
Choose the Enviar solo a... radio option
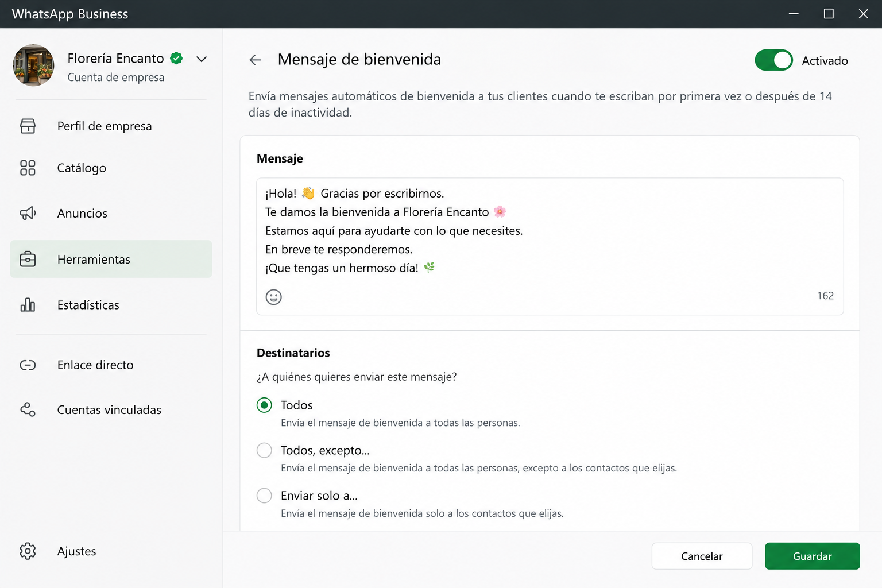tap(264, 496)
